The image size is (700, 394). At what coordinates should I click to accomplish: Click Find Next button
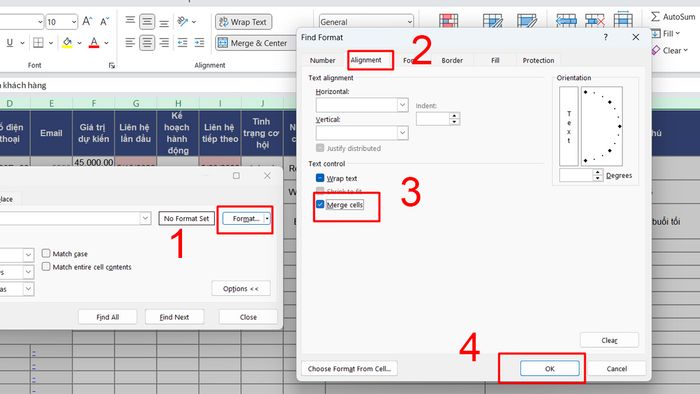click(175, 317)
